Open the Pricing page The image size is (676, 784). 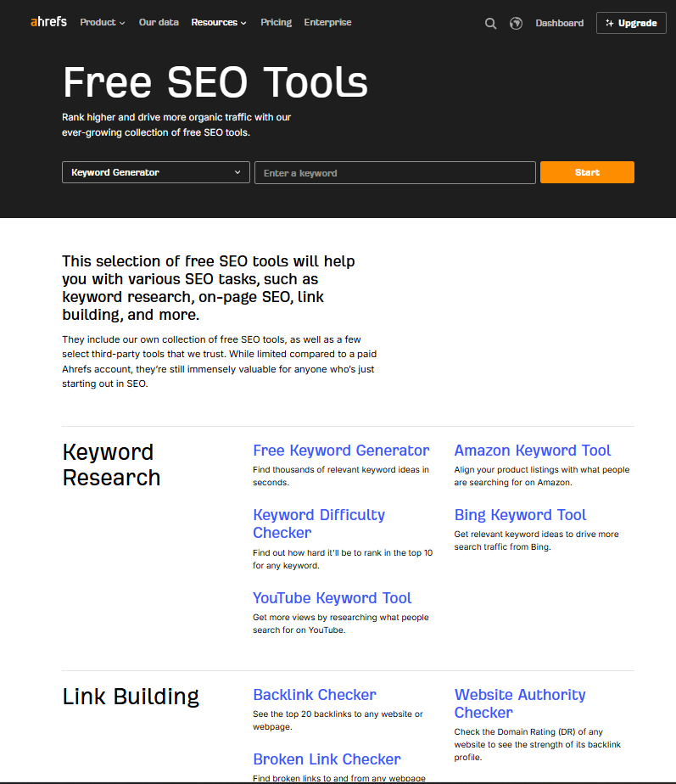pos(276,23)
